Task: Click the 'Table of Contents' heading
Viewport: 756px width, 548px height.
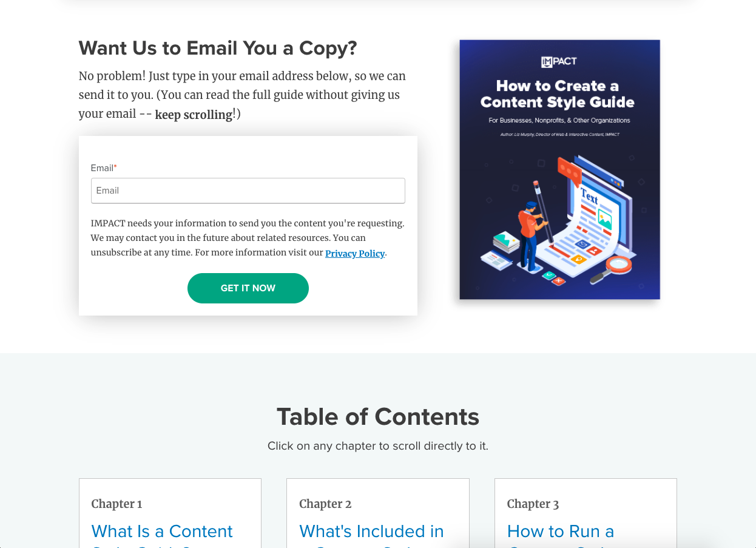Action: (378, 417)
